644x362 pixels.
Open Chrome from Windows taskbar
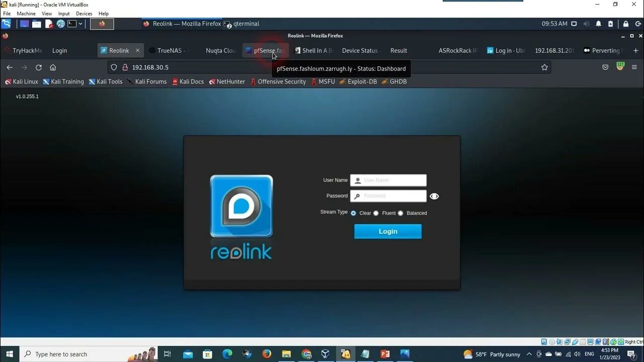(306, 354)
